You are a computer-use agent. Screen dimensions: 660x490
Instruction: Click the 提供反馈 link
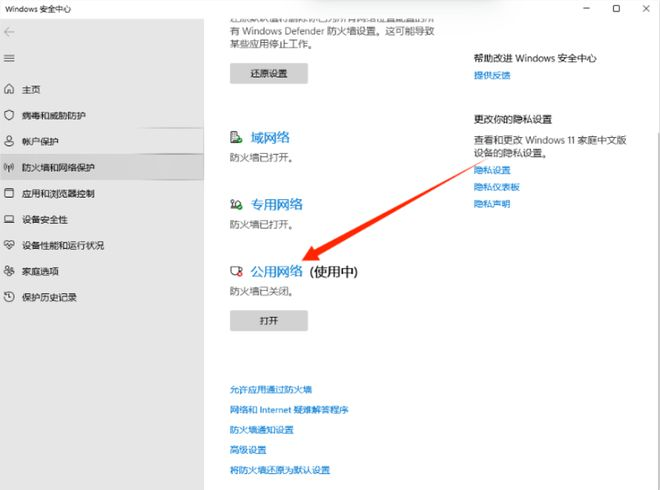point(492,75)
